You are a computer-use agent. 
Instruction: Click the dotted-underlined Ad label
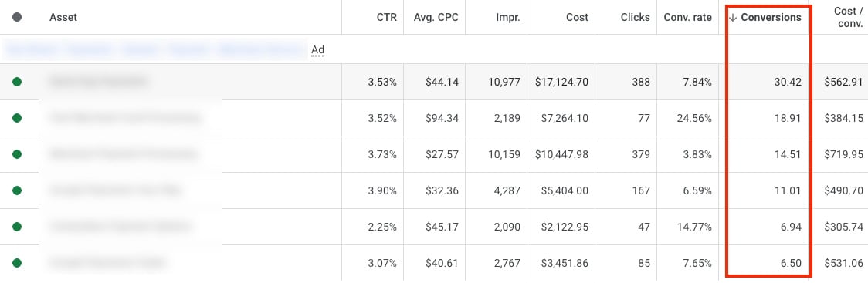tap(317, 50)
